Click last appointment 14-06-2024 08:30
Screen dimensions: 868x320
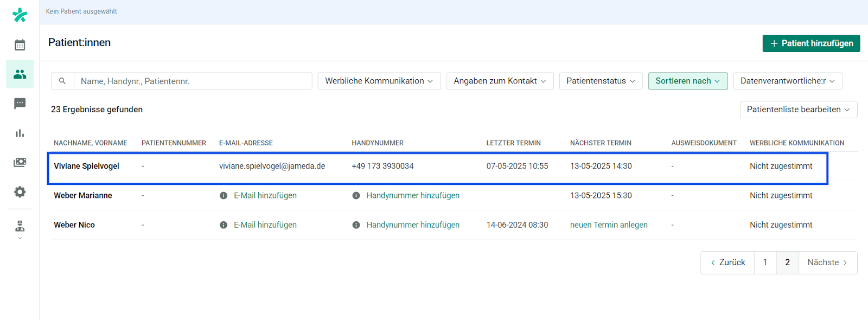point(517,225)
